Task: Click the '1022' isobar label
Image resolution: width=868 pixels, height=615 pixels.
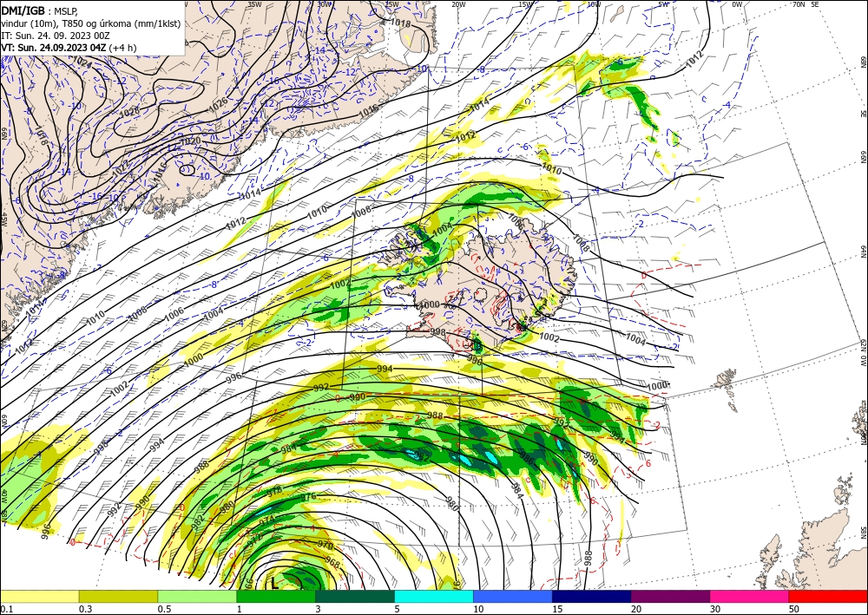Action: click(x=121, y=168)
